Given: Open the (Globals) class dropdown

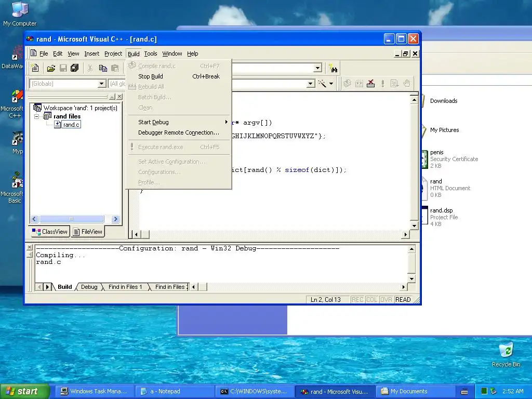Looking at the screenshot, I should pos(102,84).
